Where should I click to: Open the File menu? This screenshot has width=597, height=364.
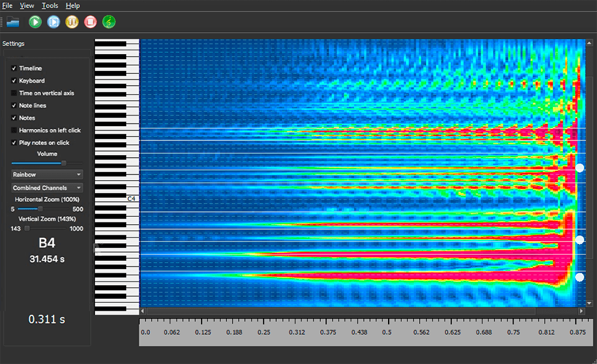7,5
